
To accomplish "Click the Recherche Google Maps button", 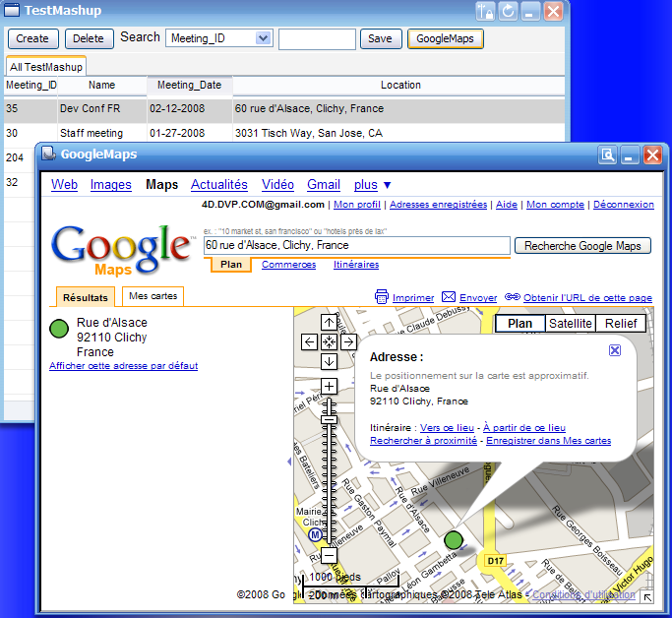I will pyautogui.click(x=582, y=246).
